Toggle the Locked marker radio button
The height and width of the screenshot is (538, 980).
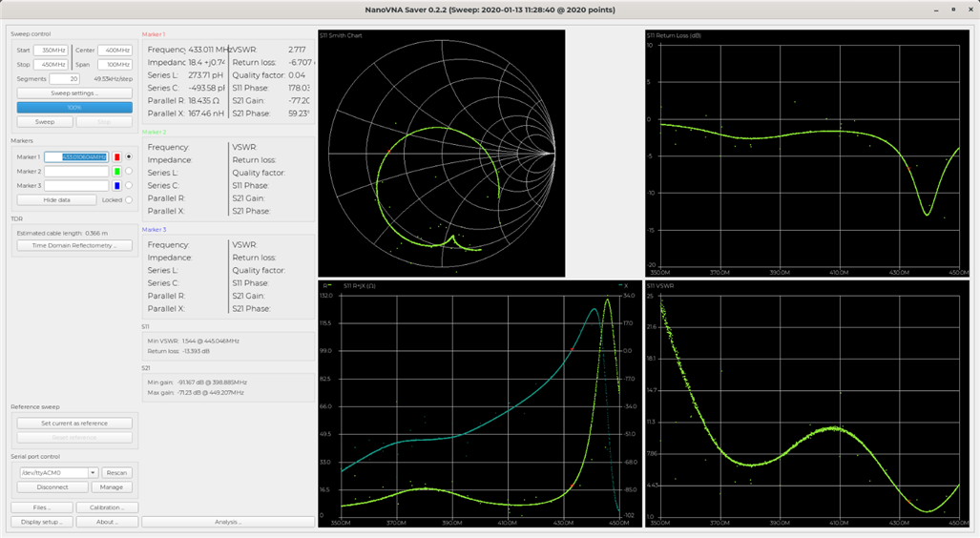pos(129,200)
